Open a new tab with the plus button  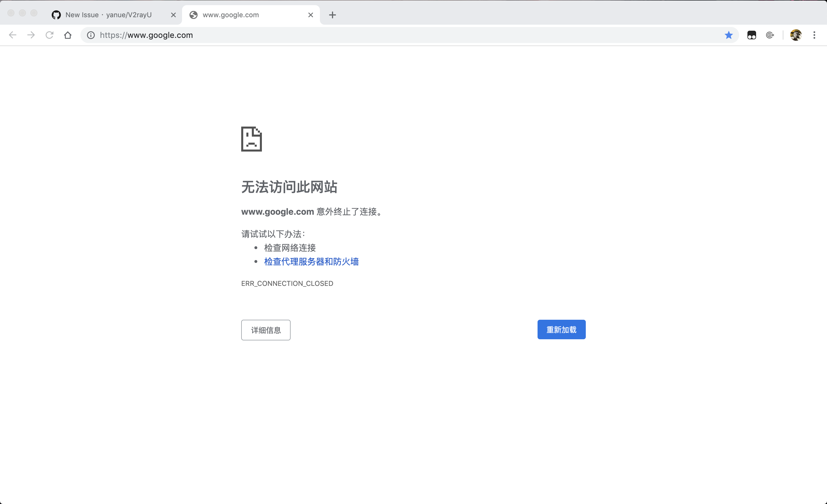[x=332, y=15]
